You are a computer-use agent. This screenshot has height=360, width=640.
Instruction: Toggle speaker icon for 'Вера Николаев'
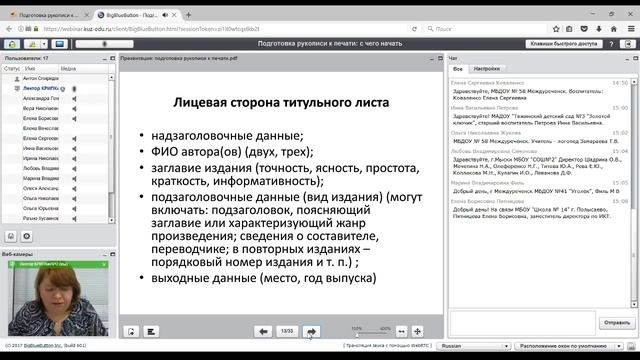[74, 109]
